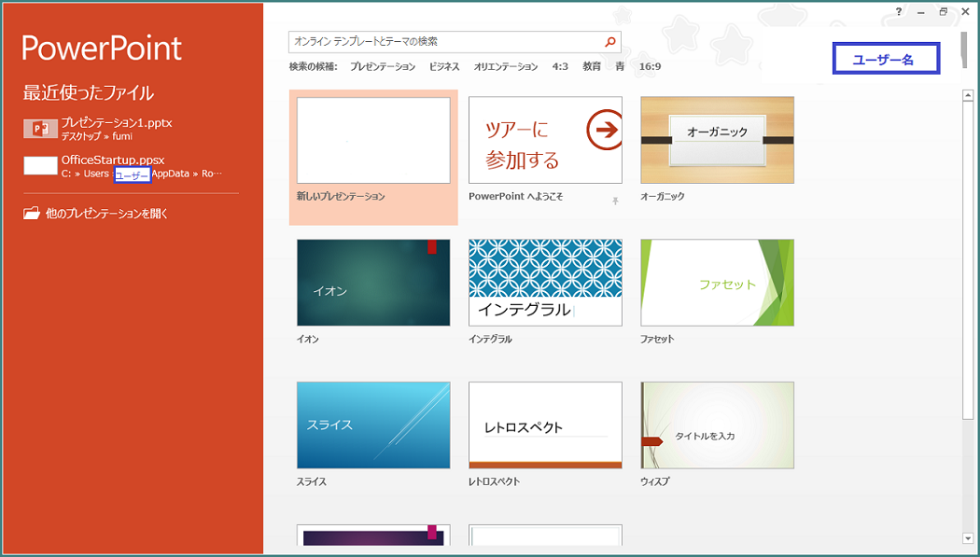Choose the ビジネス search suggestion
Screen dimensions: 980x557
[444, 67]
